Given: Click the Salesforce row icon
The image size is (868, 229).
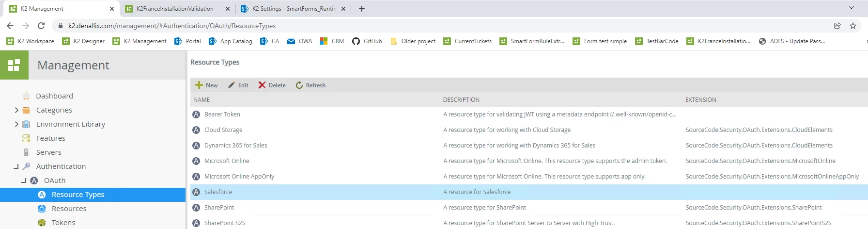Looking at the screenshot, I should tap(196, 192).
